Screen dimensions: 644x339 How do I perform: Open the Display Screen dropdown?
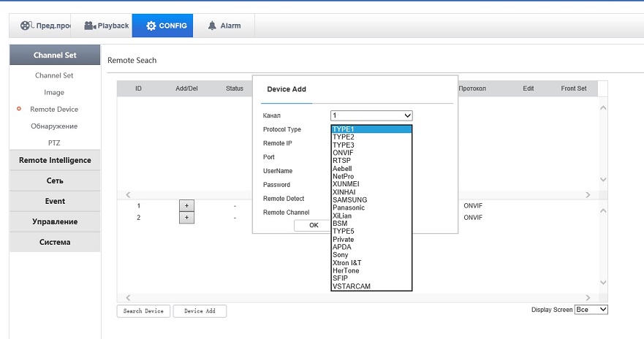[591, 310]
